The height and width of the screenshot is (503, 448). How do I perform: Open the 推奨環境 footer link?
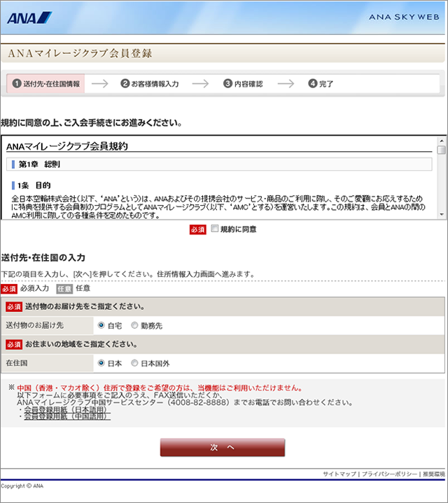pyautogui.click(x=434, y=474)
